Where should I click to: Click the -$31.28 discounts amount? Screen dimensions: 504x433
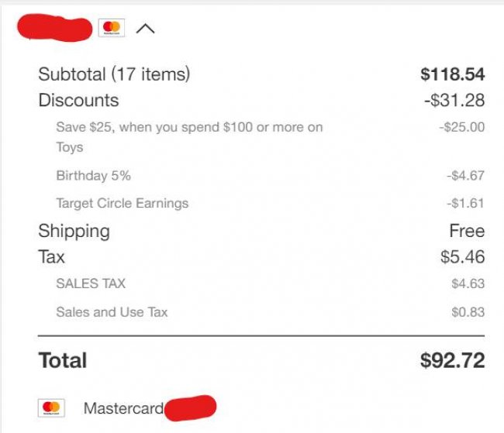[x=454, y=100]
